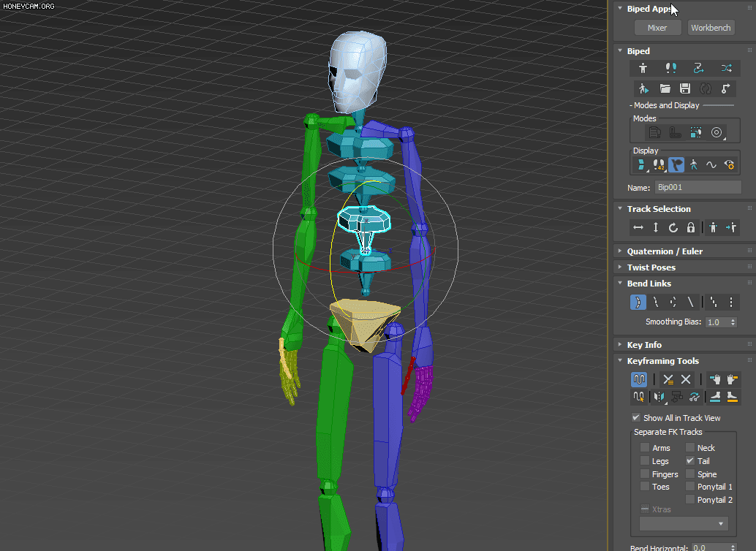
Task: Toggle Twist Individual Mode icon
Action: [673, 303]
